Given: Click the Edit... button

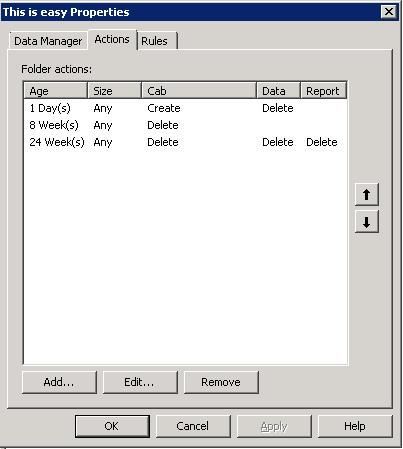Looking at the screenshot, I should click(140, 382).
